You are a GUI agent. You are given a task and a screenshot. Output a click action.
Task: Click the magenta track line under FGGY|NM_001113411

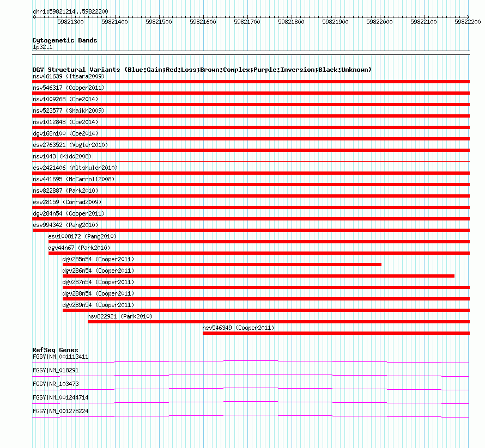[x=251, y=361]
